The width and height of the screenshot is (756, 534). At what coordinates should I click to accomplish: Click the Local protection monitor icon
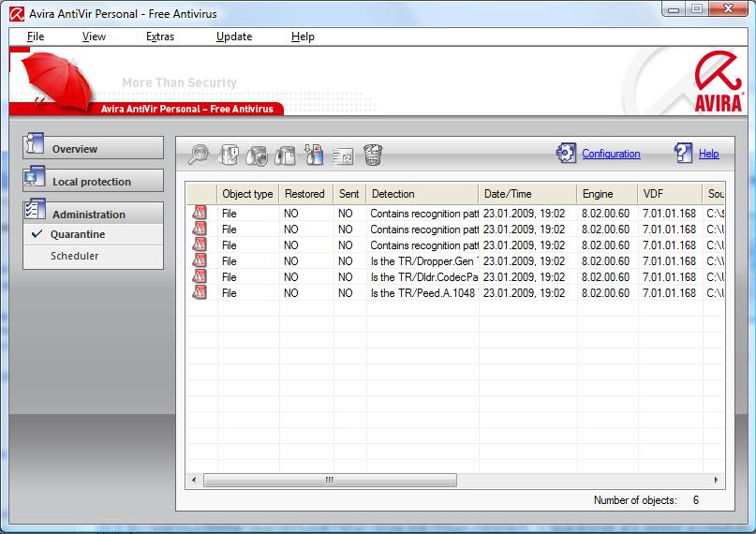click(x=35, y=177)
